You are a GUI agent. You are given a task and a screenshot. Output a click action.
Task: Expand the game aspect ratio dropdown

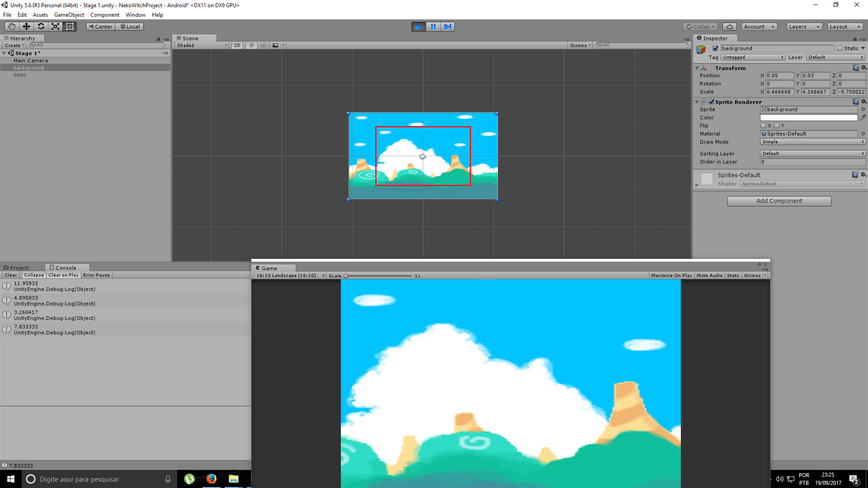[289, 276]
